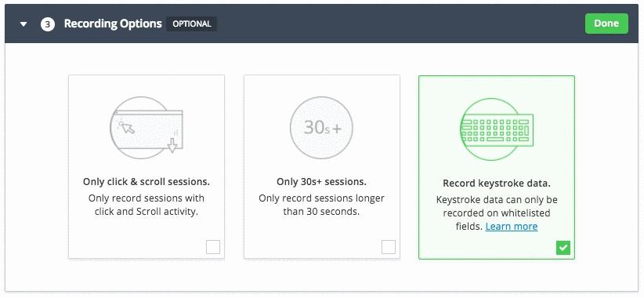
Task: Open the Learn more link
Action: [512, 227]
